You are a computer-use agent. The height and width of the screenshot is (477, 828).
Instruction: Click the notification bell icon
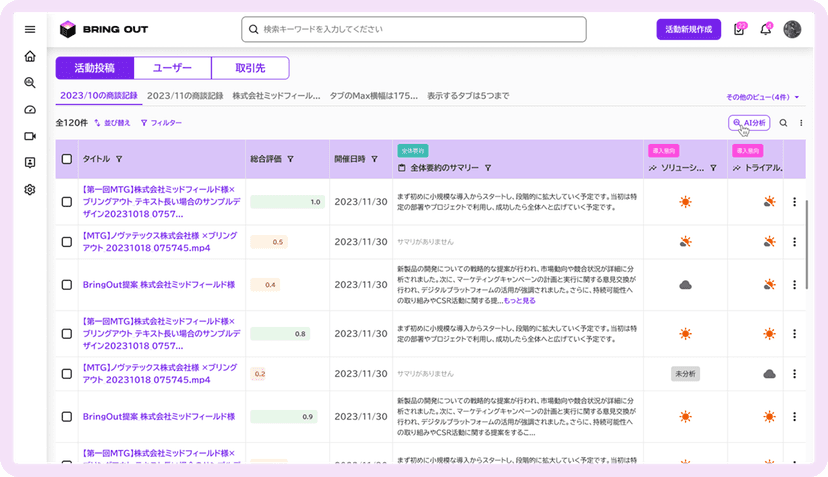(x=765, y=30)
